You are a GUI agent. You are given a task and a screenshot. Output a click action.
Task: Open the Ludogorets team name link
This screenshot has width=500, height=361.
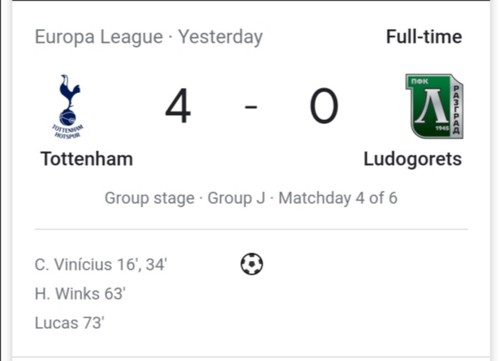click(x=413, y=159)
